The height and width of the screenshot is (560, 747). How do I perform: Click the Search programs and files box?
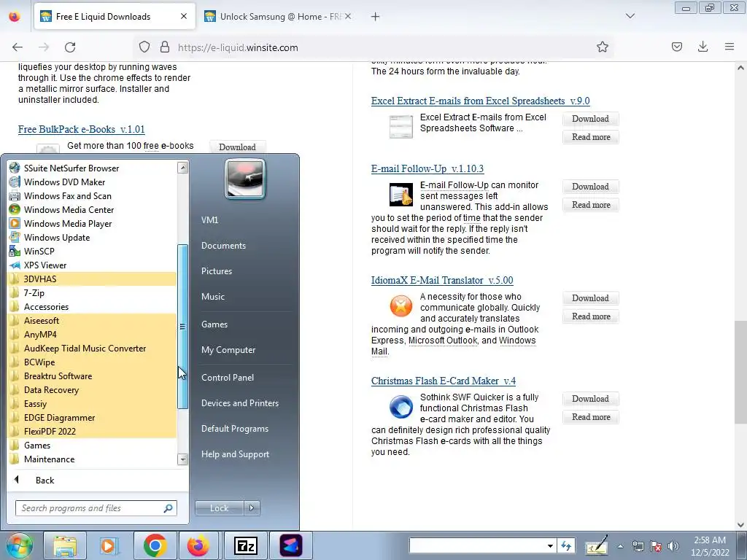96,508
